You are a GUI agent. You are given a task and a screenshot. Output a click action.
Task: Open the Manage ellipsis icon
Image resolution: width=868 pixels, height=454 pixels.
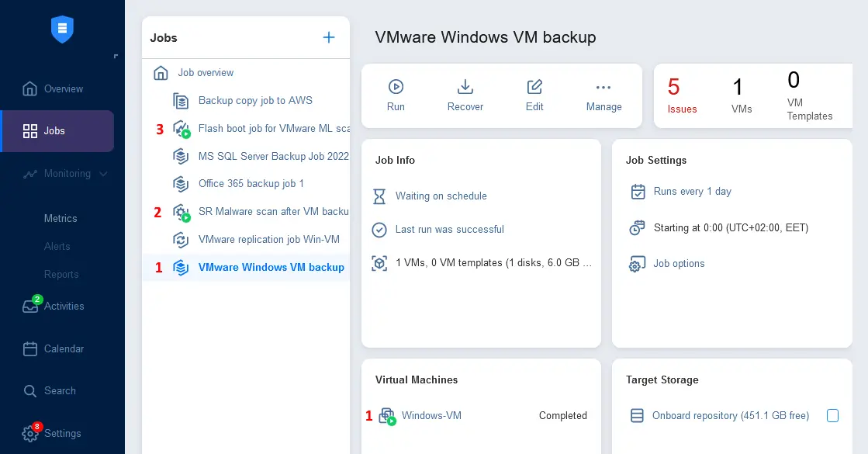(603, 88)
